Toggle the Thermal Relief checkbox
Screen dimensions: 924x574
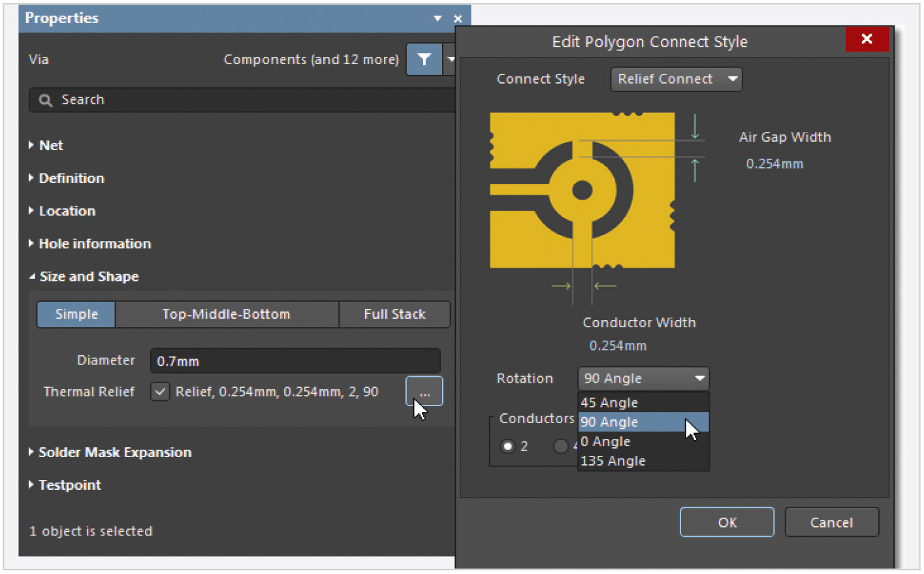click(x=160, y=392)
